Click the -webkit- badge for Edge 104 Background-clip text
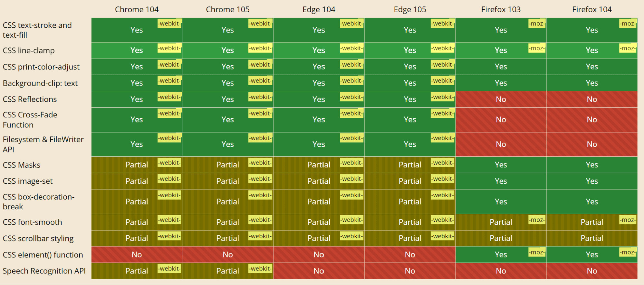 pyautogui.click(x=352, y=81)
